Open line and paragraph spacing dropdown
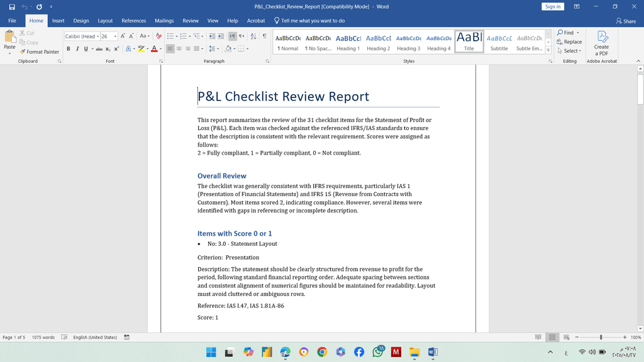 (214, 49)
